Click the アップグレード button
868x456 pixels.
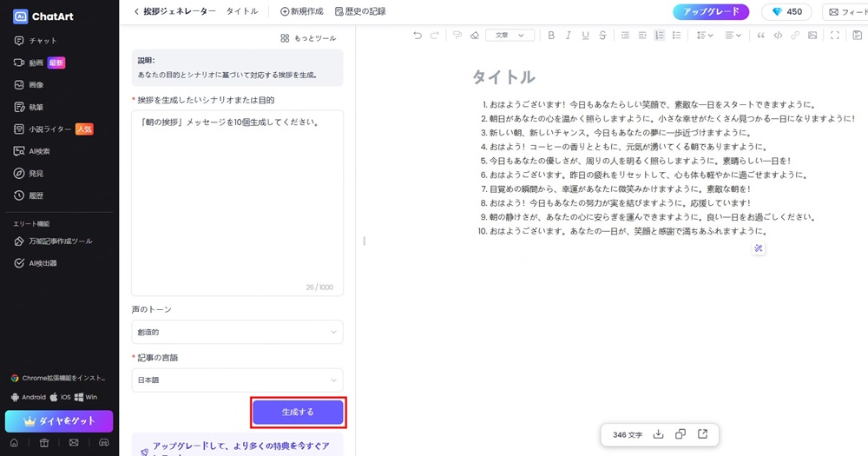tap(711, 12)
